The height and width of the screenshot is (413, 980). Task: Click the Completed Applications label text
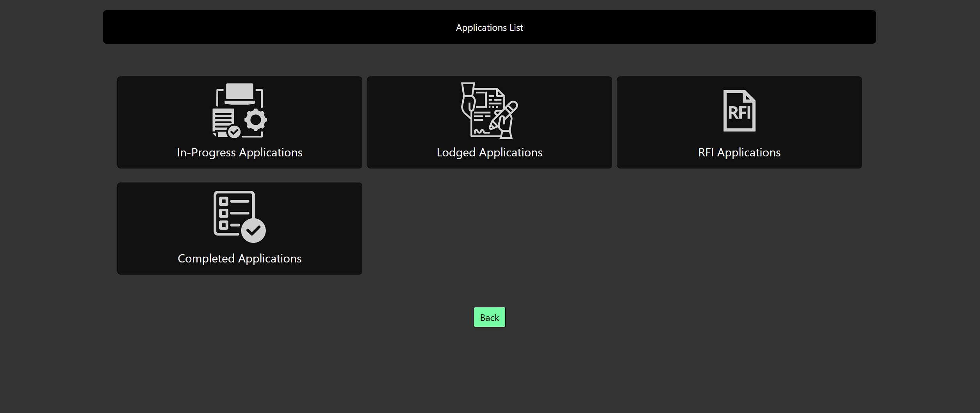pyautogui.click(x=239, y=258)
